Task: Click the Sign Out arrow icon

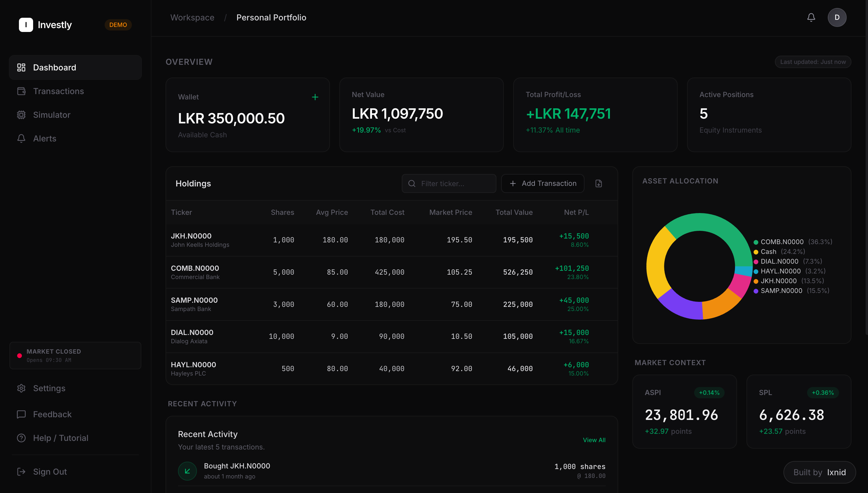Action: 21,472
